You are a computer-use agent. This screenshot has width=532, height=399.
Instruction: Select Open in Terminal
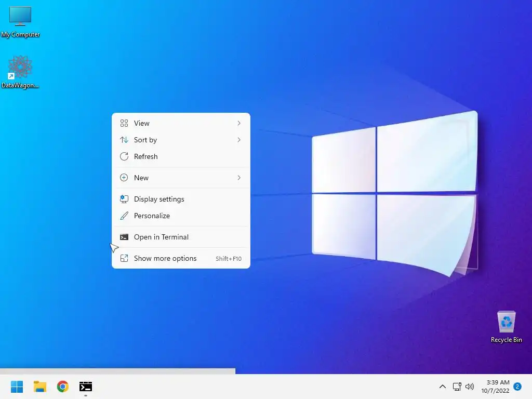181,237
